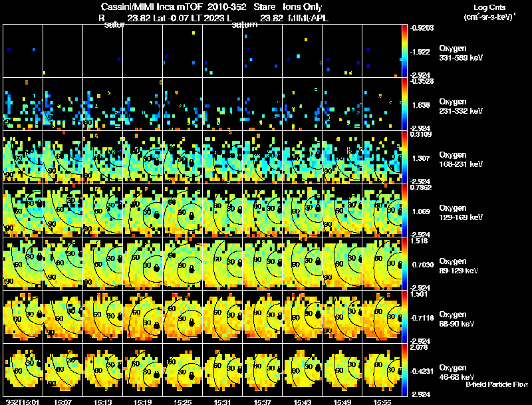
Task: Click the color bar beside 168-231 keV row
Action: click(x=404, y=158)
